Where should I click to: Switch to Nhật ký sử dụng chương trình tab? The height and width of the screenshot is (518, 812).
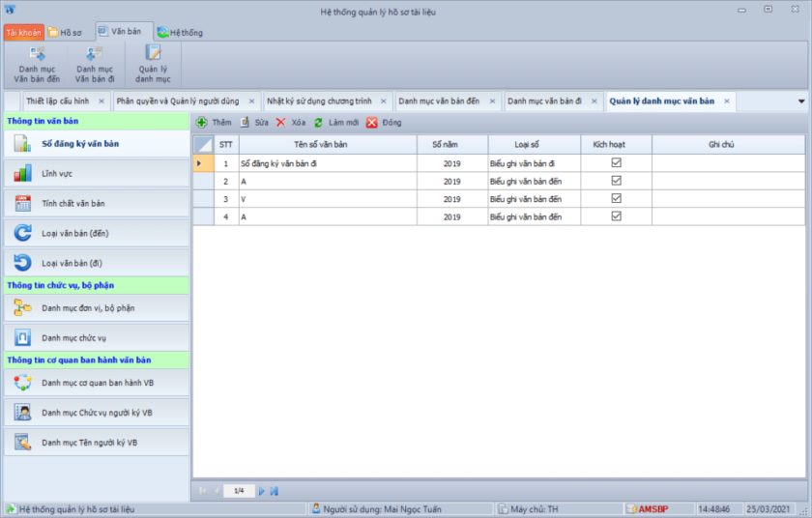click(319, 101)
